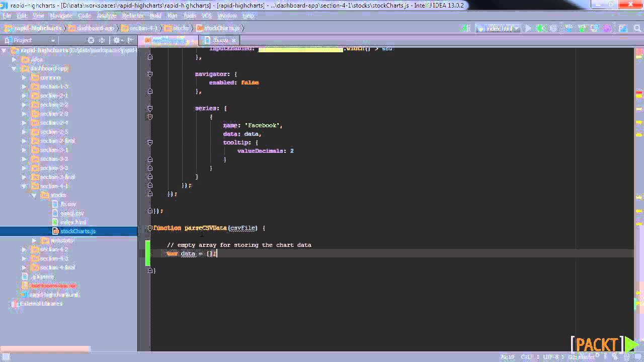
Task: Collapse the stocks folder in tree
Action: [34, 195]
